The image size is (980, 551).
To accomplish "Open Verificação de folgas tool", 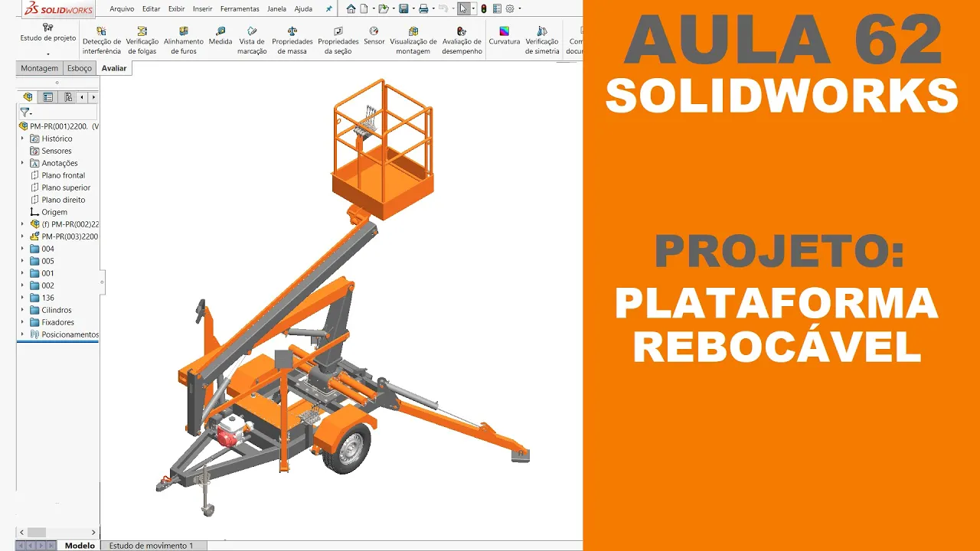I will tap(142, 41).
